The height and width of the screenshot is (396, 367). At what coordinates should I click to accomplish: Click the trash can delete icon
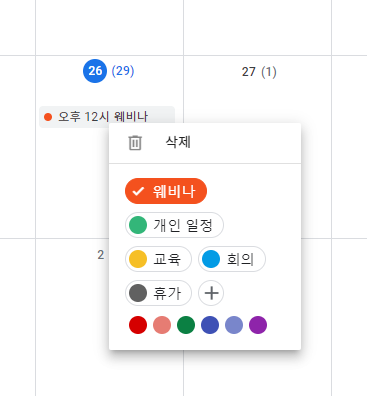pos(135,143)
